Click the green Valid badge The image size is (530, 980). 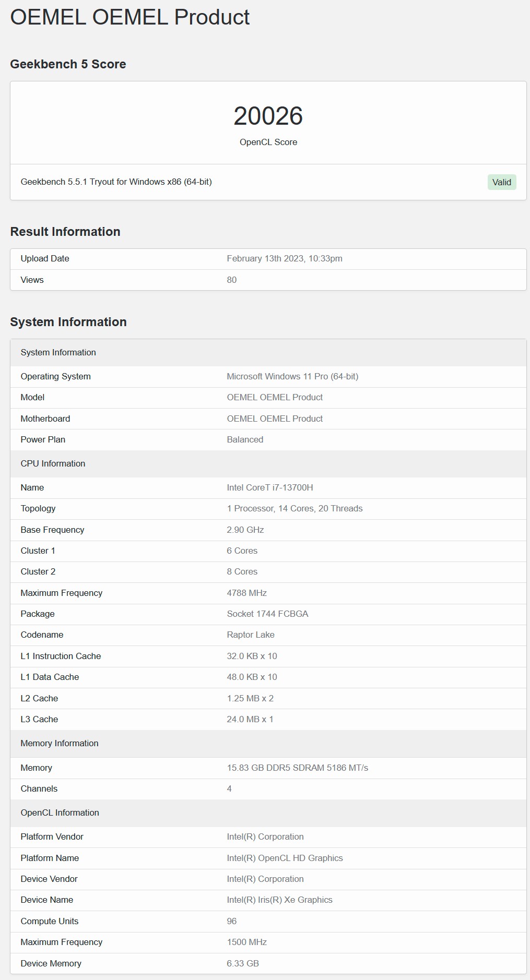pos(502,182)
